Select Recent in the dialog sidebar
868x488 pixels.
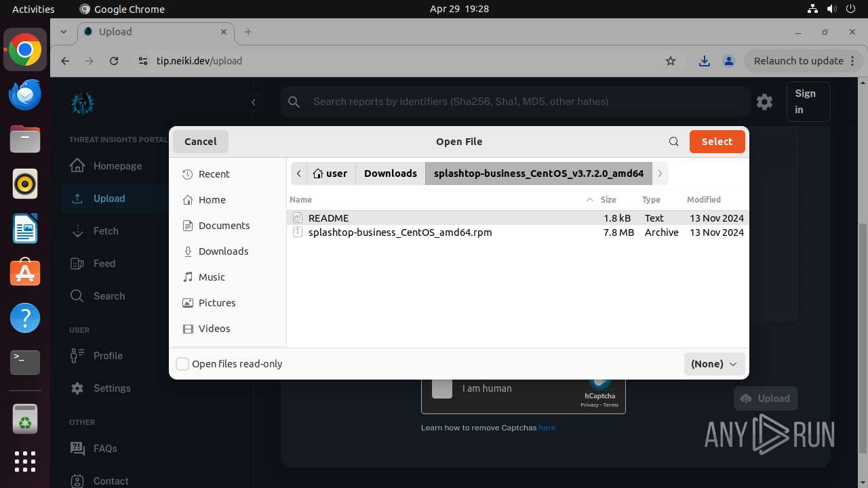[x=228, y=174]
